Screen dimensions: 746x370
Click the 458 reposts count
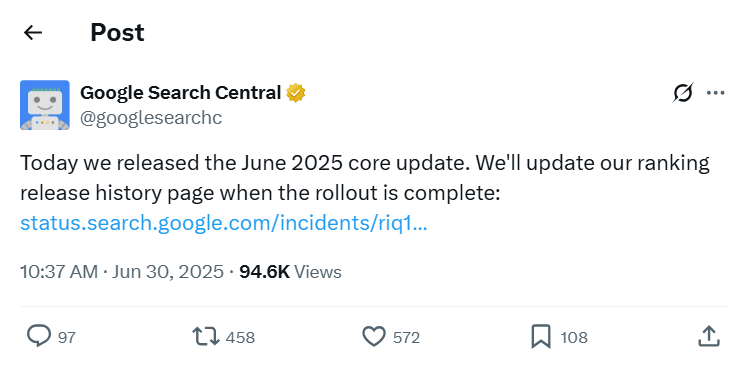240,338
